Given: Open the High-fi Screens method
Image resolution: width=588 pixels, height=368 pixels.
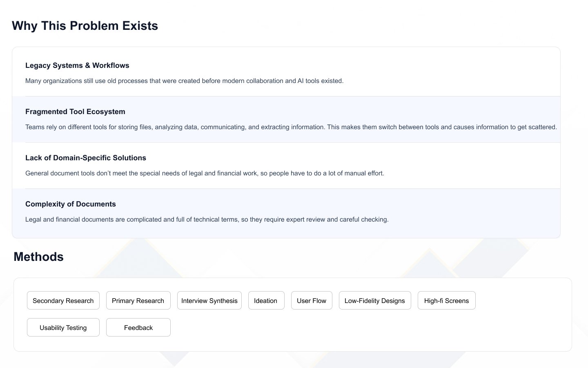Looking at the screenshot, I should coord(446,301).
